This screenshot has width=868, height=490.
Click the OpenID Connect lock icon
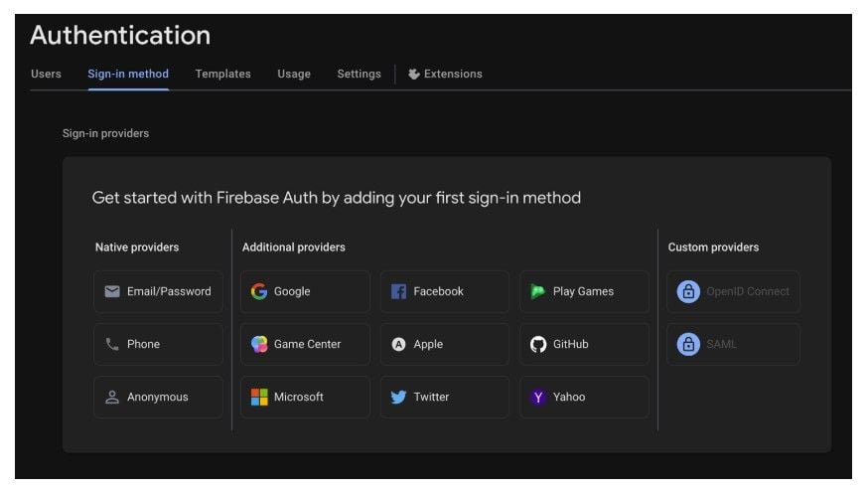click(x=688, y=291)
